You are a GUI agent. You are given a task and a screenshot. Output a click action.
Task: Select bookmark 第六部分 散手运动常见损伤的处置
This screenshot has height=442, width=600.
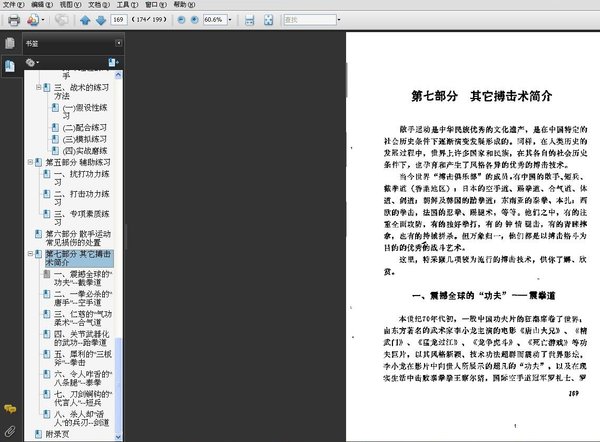[78, 238]
